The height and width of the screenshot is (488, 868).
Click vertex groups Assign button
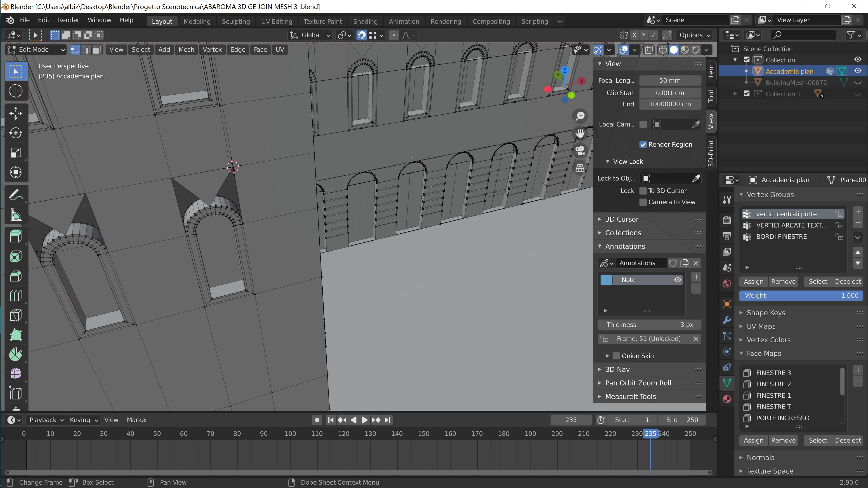pyautogui.click(x=753, y=282)
